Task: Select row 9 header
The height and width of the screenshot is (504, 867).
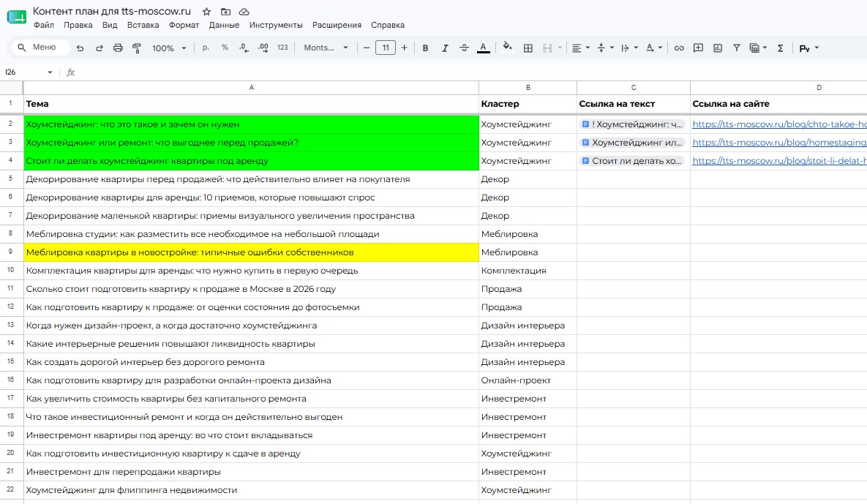Action: pyautogui.click(x=11, y=252)
